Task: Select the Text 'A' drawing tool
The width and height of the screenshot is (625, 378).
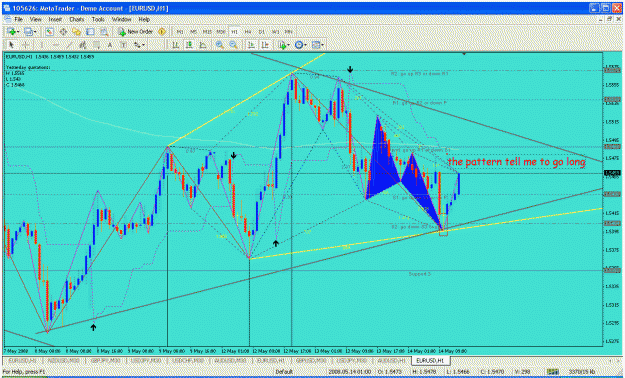Action: (x=110, y=45)
